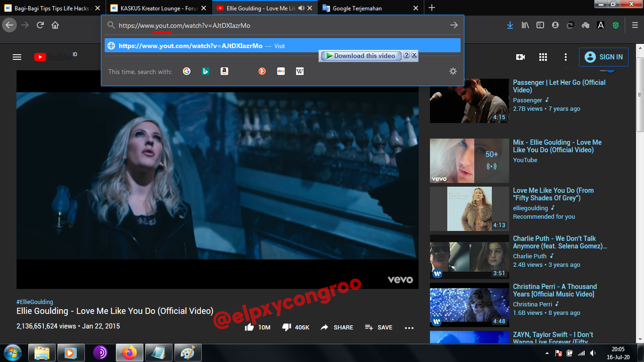Viewport: 644px width, 362px height.
Task: Reload the current page
Action: coord(40,25)
